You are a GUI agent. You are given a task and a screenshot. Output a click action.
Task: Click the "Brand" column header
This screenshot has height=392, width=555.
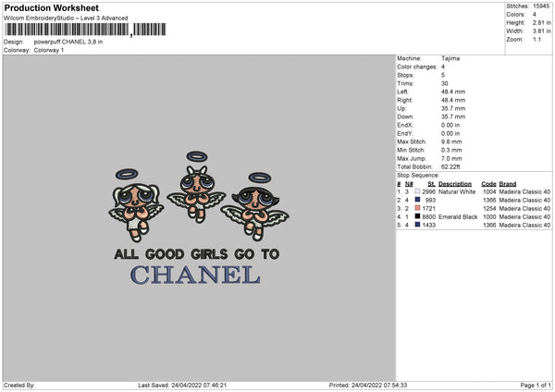tap(508, 184)
